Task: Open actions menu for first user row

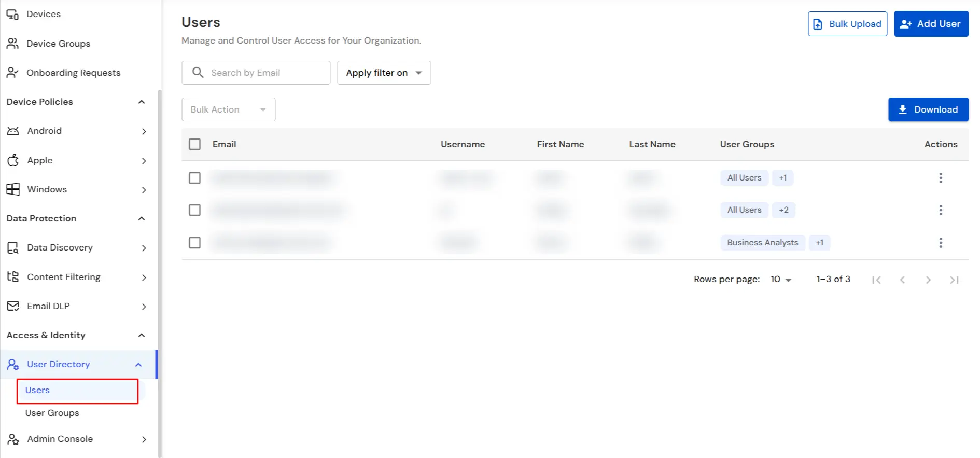Action: [940, 178]
